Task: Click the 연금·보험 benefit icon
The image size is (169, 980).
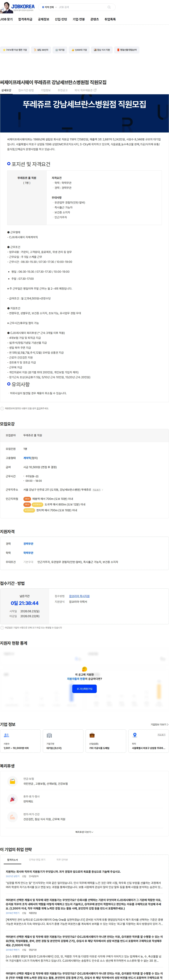Action: coord(12,781)
